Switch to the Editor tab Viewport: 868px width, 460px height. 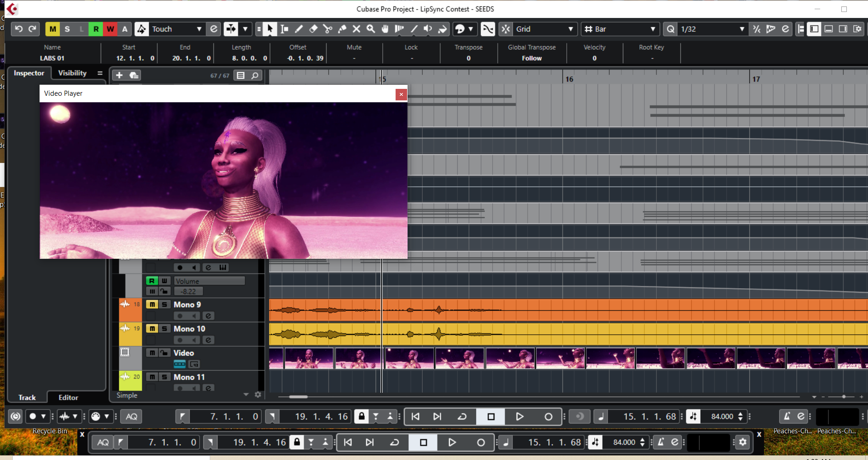[x=68, y=397]
